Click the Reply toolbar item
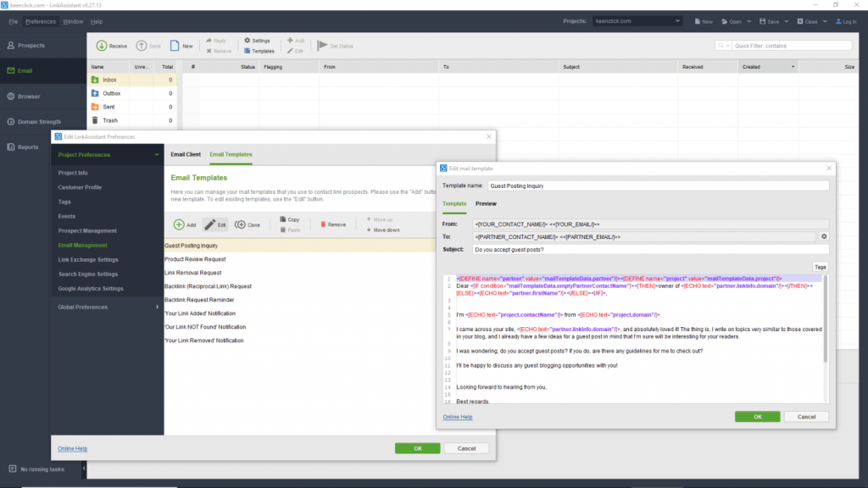The height and width of the screenshot is (488, 868). [x=216, y=41]
